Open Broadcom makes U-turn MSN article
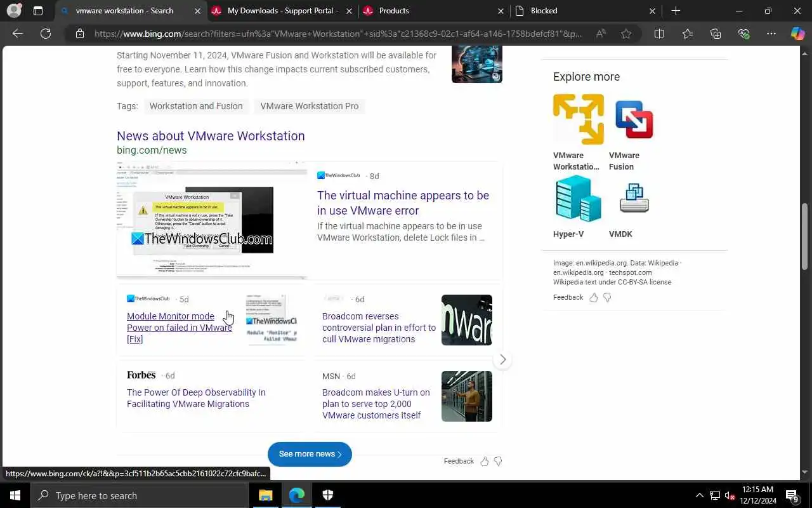The width and height of the screenshot is (812, 508). 376,404
